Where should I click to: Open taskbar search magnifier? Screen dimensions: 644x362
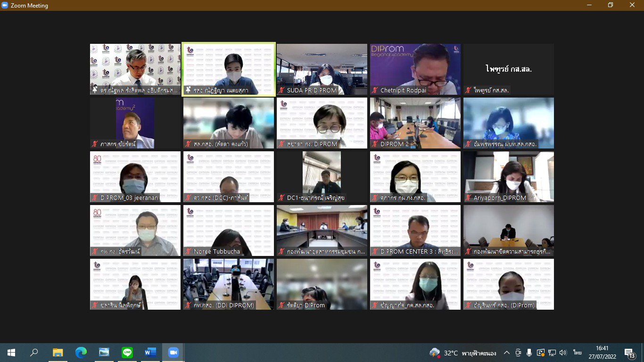34,353
